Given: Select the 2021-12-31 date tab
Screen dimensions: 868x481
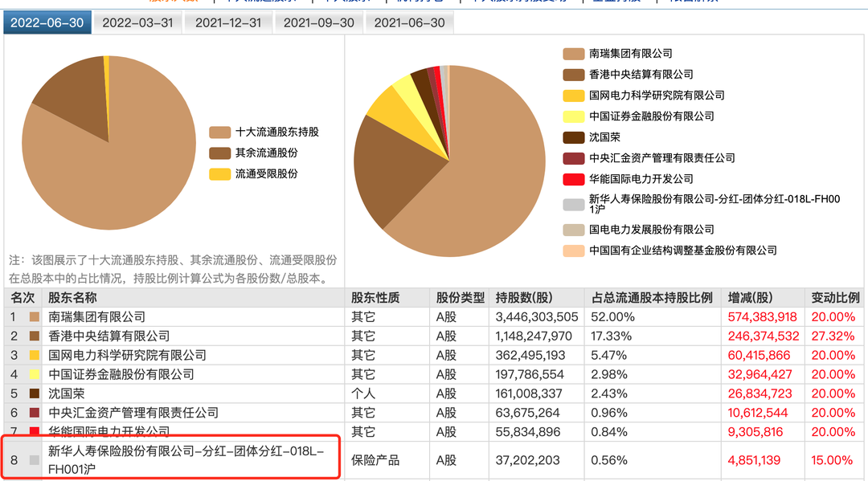Looking at the screenshot, I should coord(228,22).
